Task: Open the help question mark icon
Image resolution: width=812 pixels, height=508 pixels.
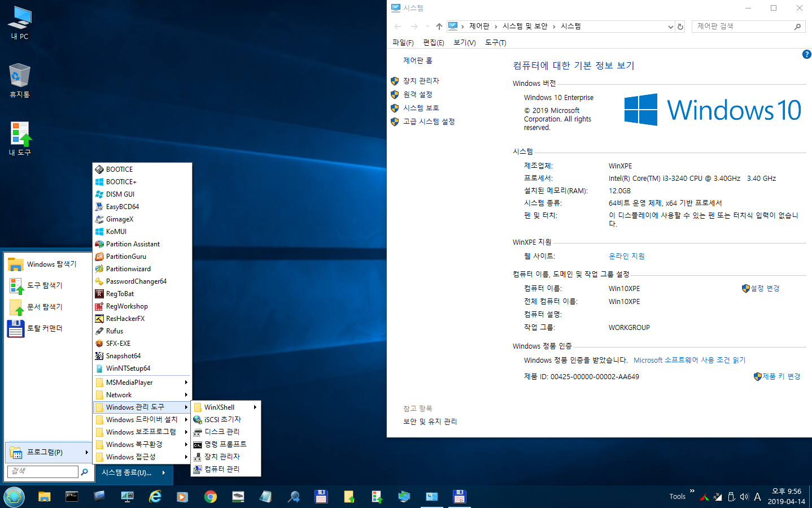Action: [x=806, y=54]
